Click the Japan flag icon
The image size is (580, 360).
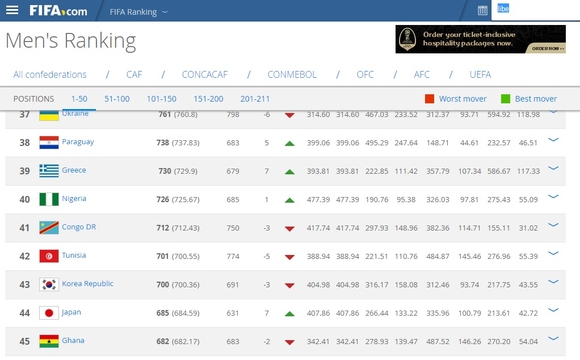click(x=49, y=313)
